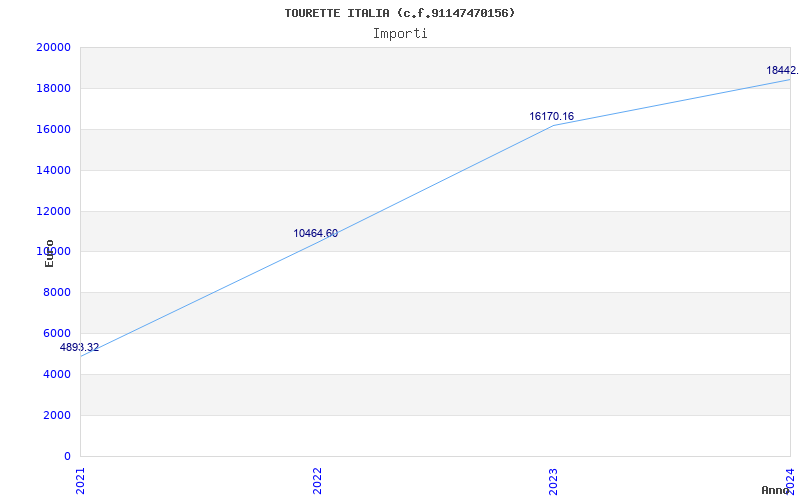Select the 2022 x-axis label

tap(317, 479)
